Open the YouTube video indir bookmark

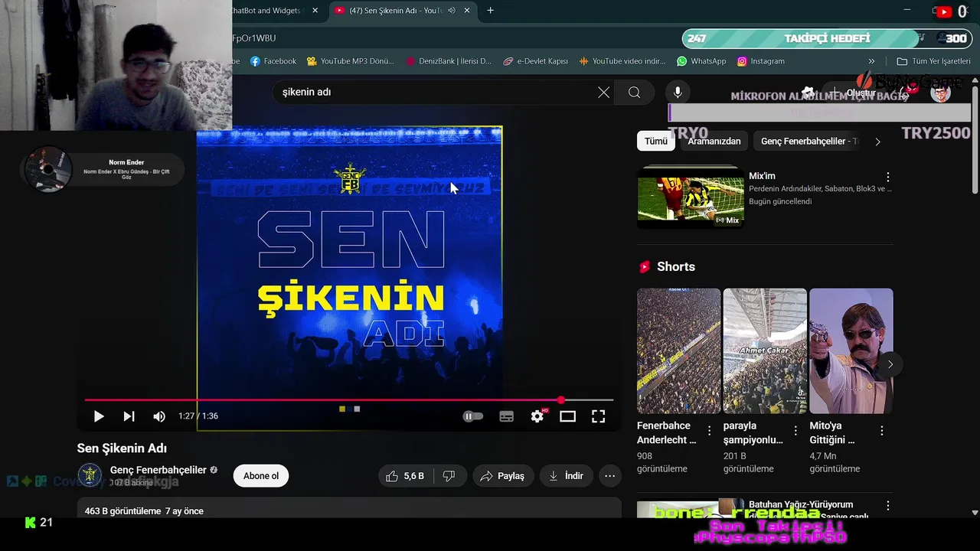622,61
